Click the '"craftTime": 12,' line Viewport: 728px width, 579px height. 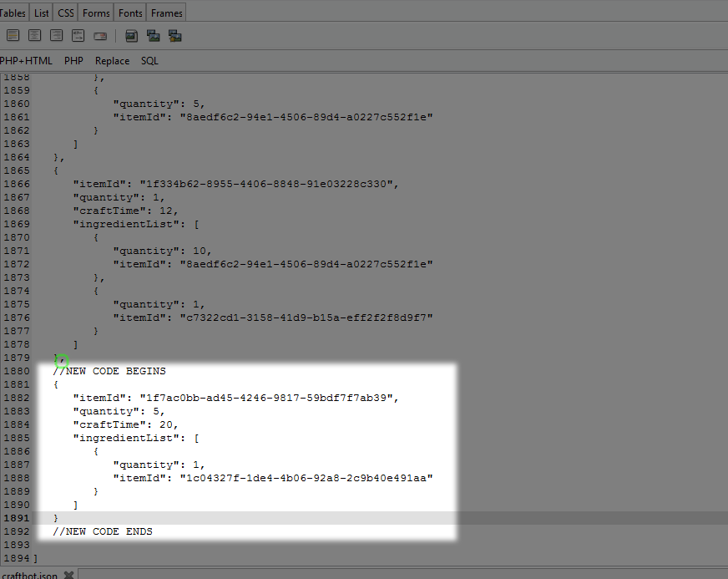pyautogui.click(x=125, y=211)
